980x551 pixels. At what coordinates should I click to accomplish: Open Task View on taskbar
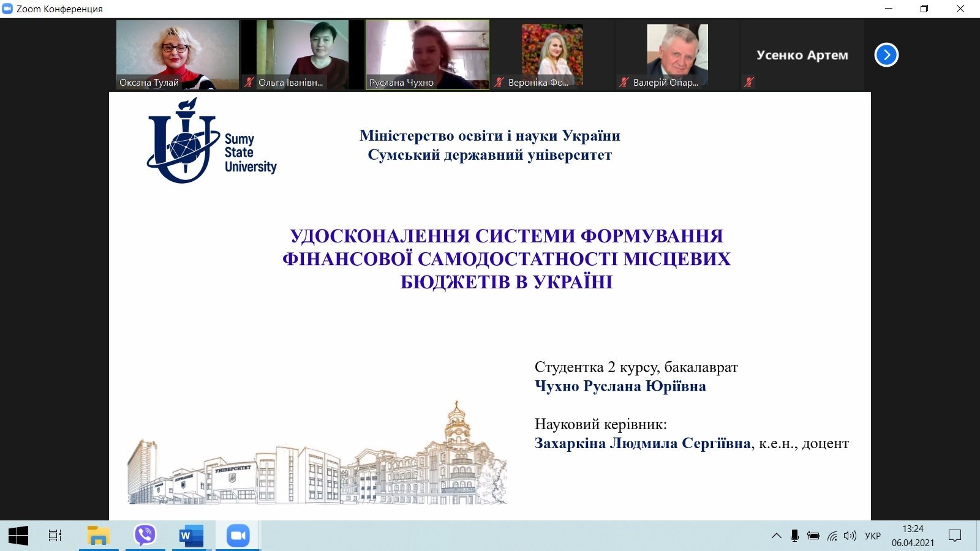pyautogui.click(x=55, y=536)
